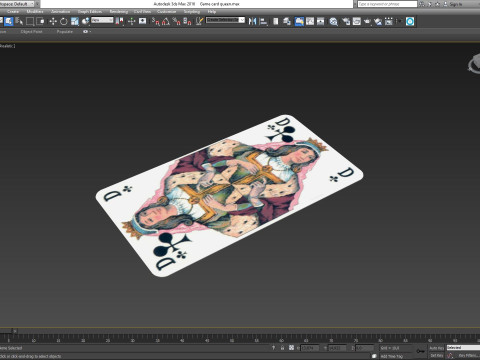
Task: Click Select and Manipulate icon
Action: [x=131, y=21]
